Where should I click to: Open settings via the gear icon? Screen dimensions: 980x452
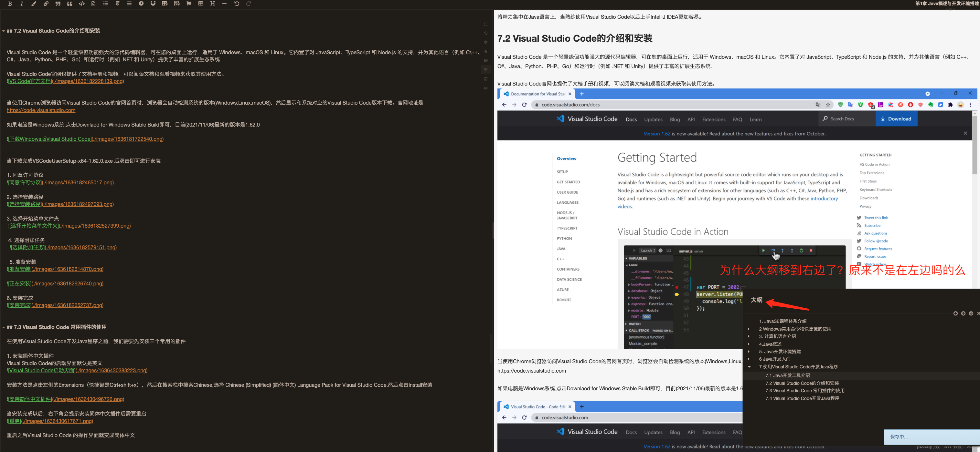tap(485, 42)
